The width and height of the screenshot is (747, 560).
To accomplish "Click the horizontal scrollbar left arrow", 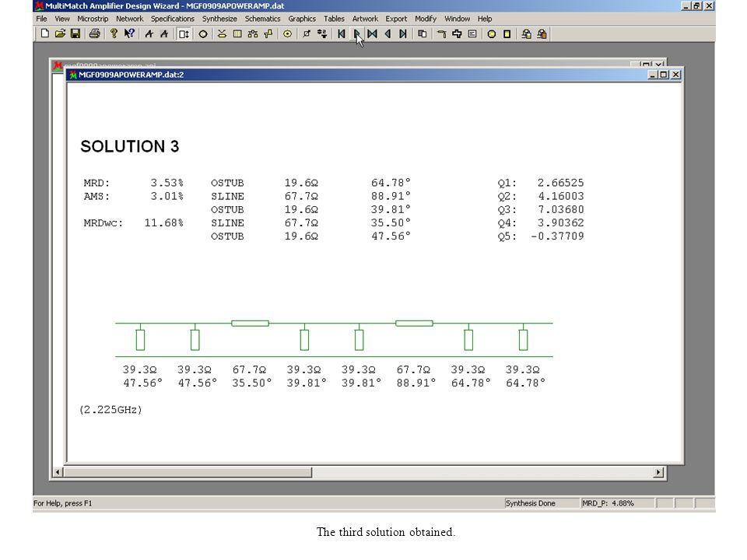I will [x=58, y=472].
